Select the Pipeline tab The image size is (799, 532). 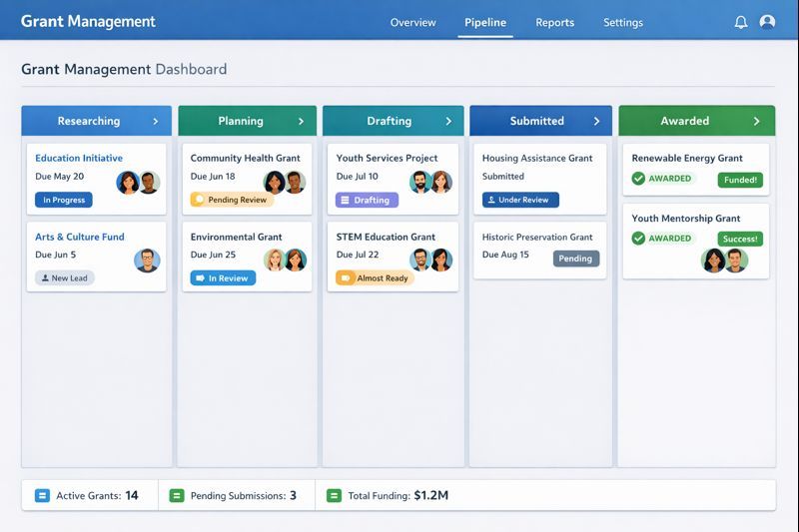pos(485,22)
